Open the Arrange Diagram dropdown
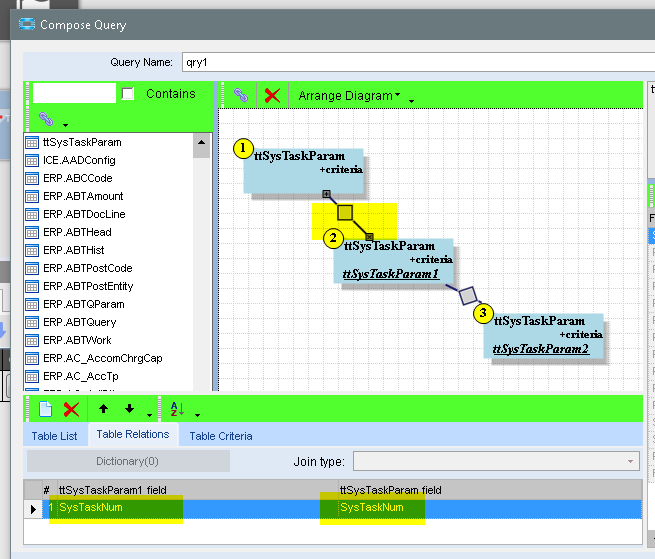655x559 pixels. pos(349,96)
